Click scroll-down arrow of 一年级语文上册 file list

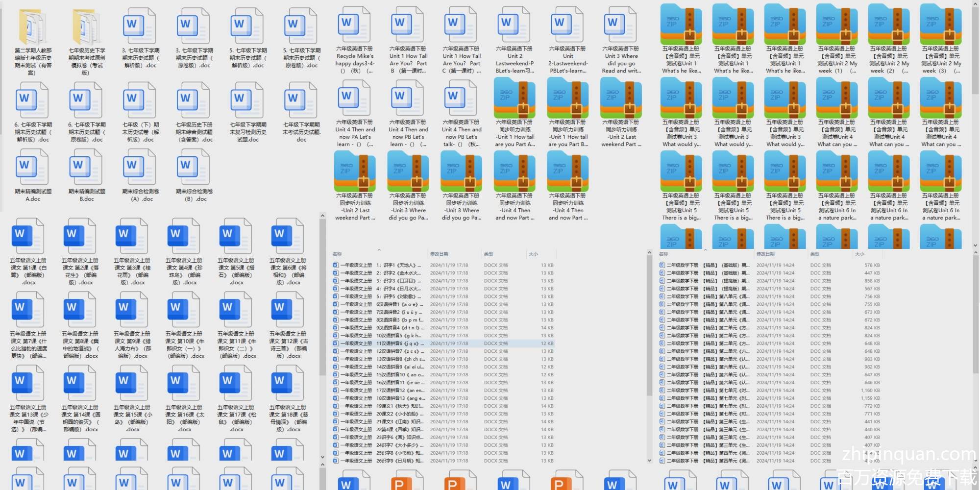pos(650,460)
